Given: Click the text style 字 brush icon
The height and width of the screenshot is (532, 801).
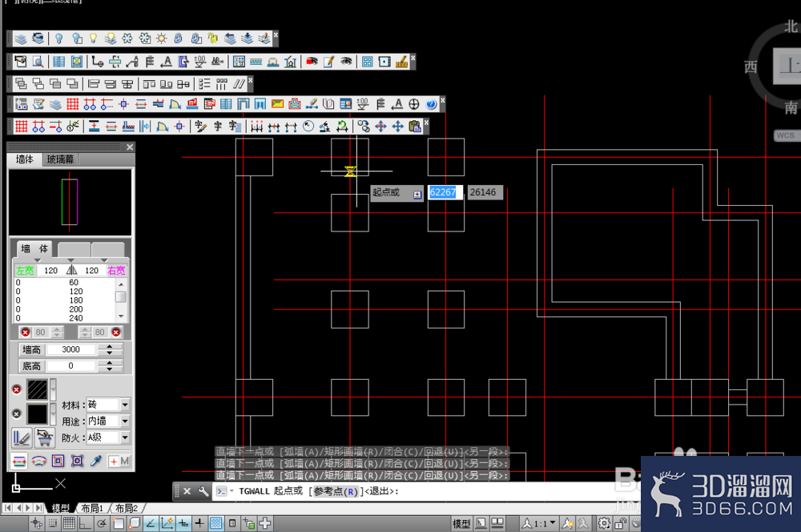Looking at the screenshot, I should point(200,127).
